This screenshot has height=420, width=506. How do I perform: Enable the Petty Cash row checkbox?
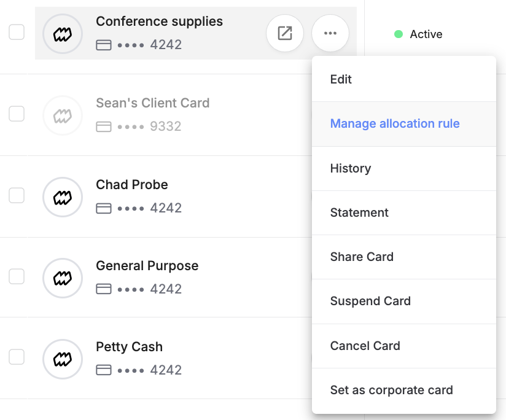tap(17, 357)
